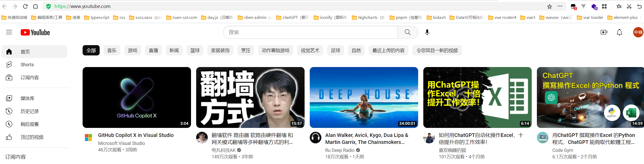This screenshot has height=164, width=644.
Task: Go to 首页 in sidebar
Action: pos(34,52)
